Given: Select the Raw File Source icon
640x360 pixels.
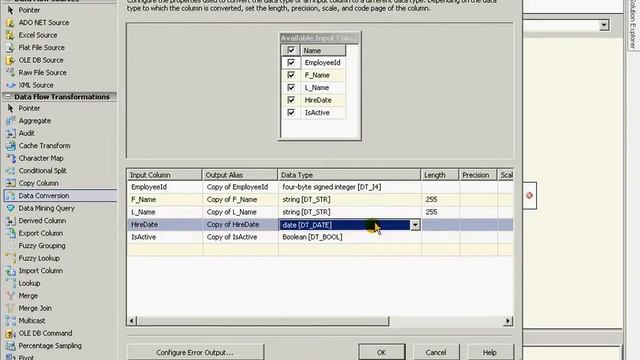Looking at the screenshot, I should click(x=10, y=73).
